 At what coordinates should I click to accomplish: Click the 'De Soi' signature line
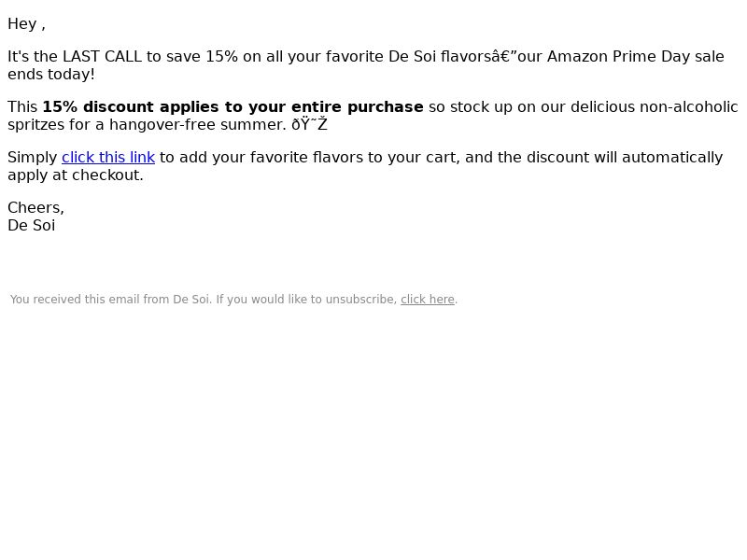tap(32, 225)
